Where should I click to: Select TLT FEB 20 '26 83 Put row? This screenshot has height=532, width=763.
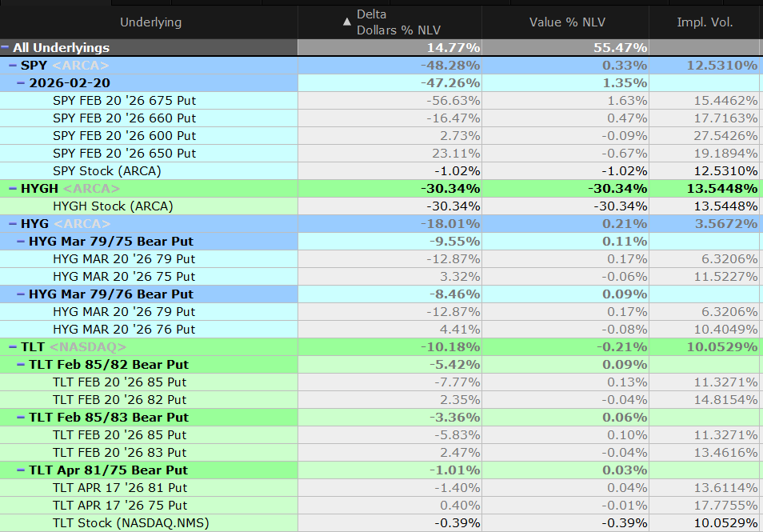(x=380, y=452)
